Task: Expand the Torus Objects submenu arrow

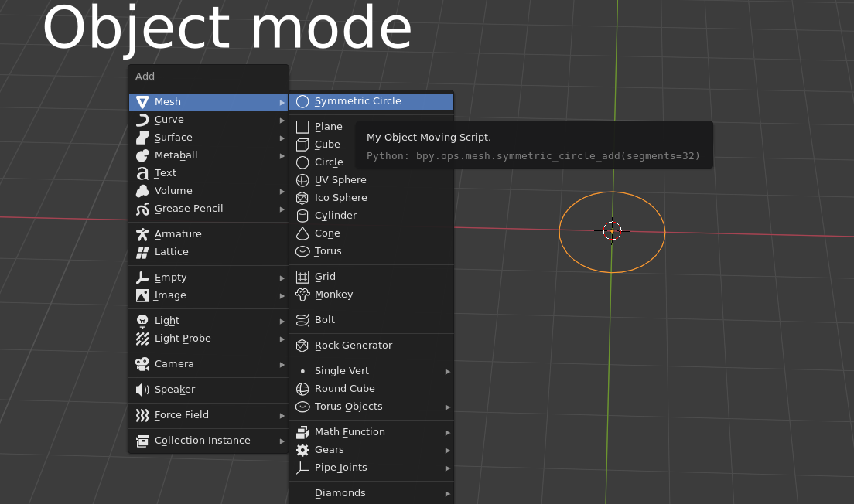Action: pyautogui.click(x=448, y=407)
